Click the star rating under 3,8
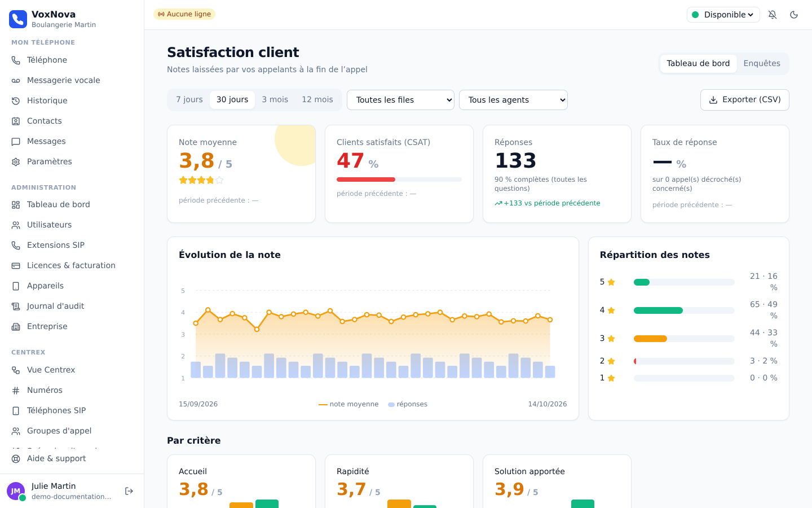Viewport: 812px width, 508px height. pos(201,180)
